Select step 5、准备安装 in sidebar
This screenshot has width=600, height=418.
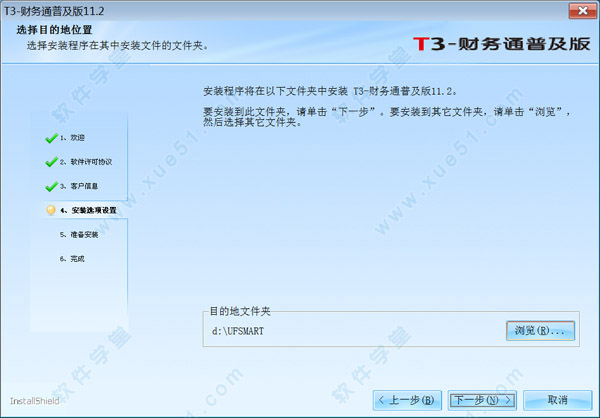pos(79,235)
